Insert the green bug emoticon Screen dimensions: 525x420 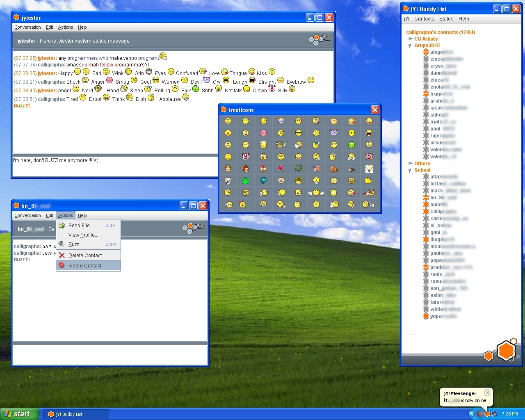(x=246, y=180)
